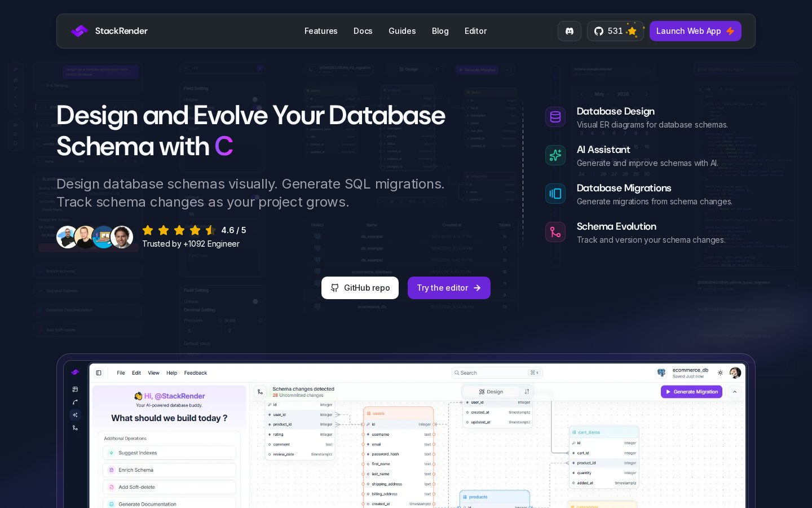Click the Launch Web App button
This screenshot has width=812, height=508.
click(695, 31)
